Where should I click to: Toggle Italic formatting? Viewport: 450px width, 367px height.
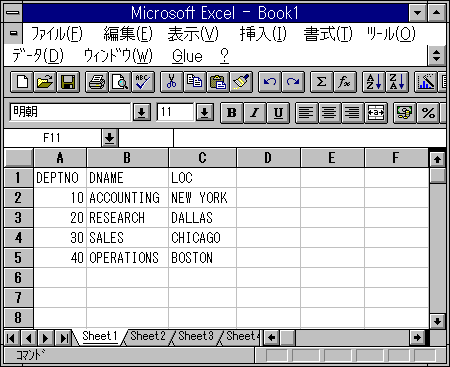(x=255, y=113)
